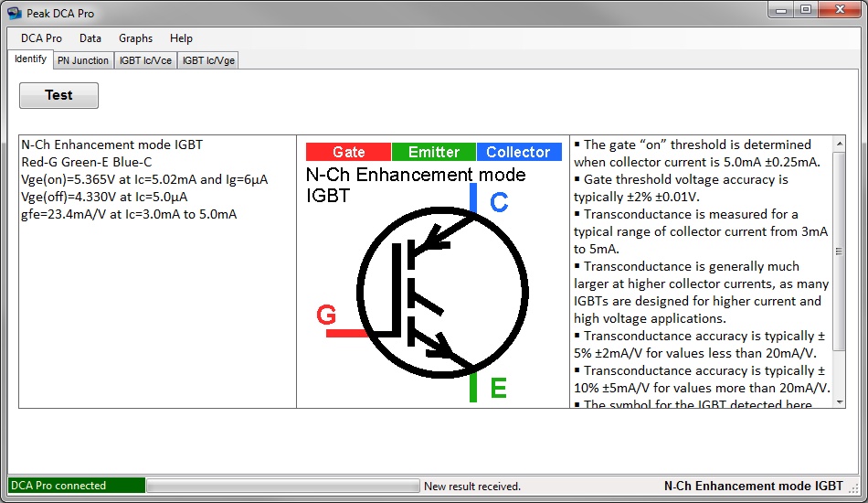Click the notes panel scroll up arrow

(839, 144)
